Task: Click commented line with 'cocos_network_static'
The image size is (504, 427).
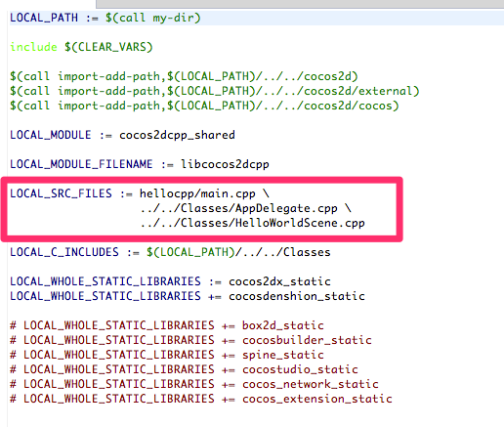Action: point(194,384)
